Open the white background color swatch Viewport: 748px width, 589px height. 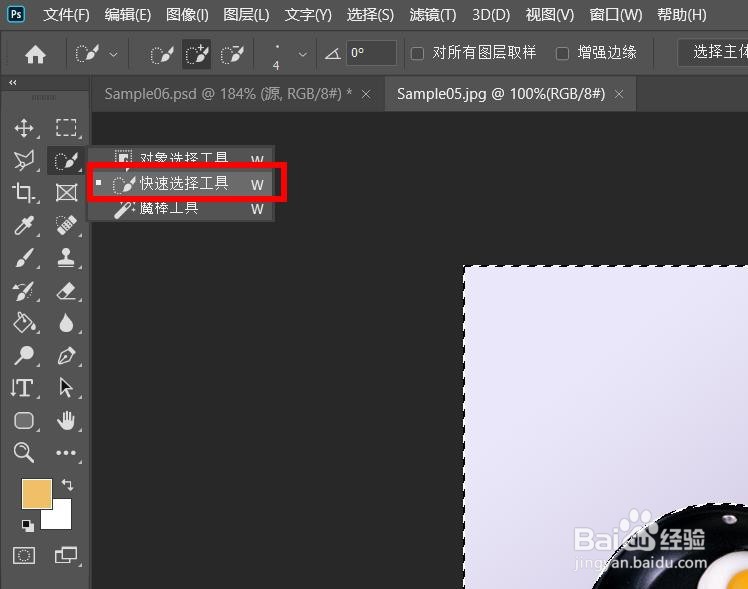61,519
